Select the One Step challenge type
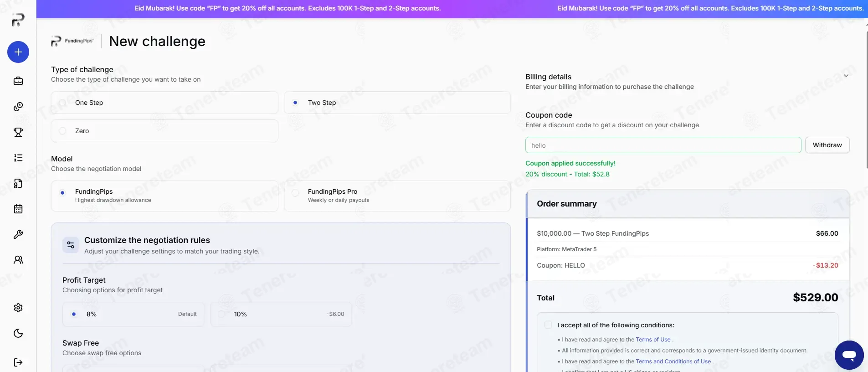The image size is (868, 372). 164,103
